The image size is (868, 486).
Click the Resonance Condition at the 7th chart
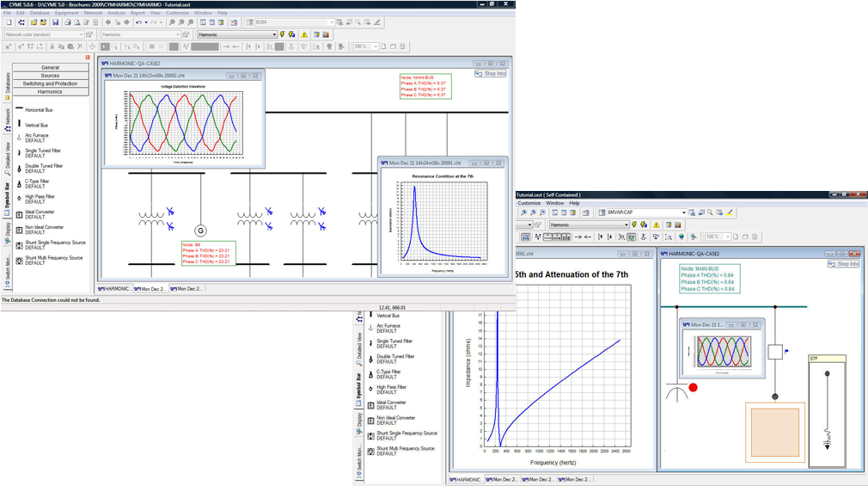point(443,224)
